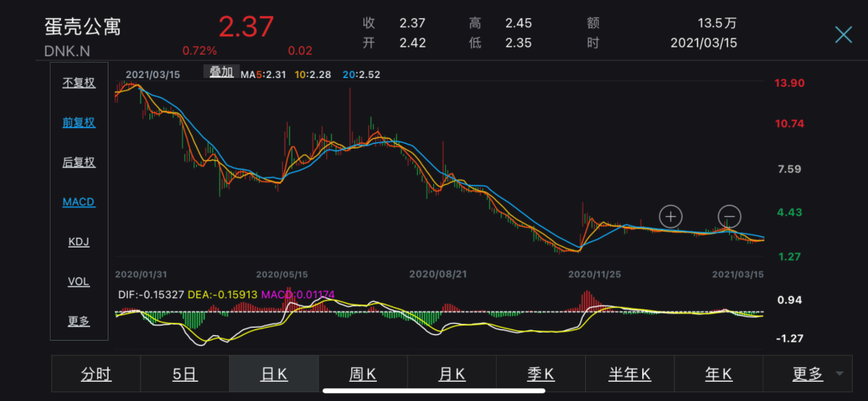The height and width of the screenshot is (401, 868).
Task: Select 前复权 adjustment option
Action: click(79, 123)
